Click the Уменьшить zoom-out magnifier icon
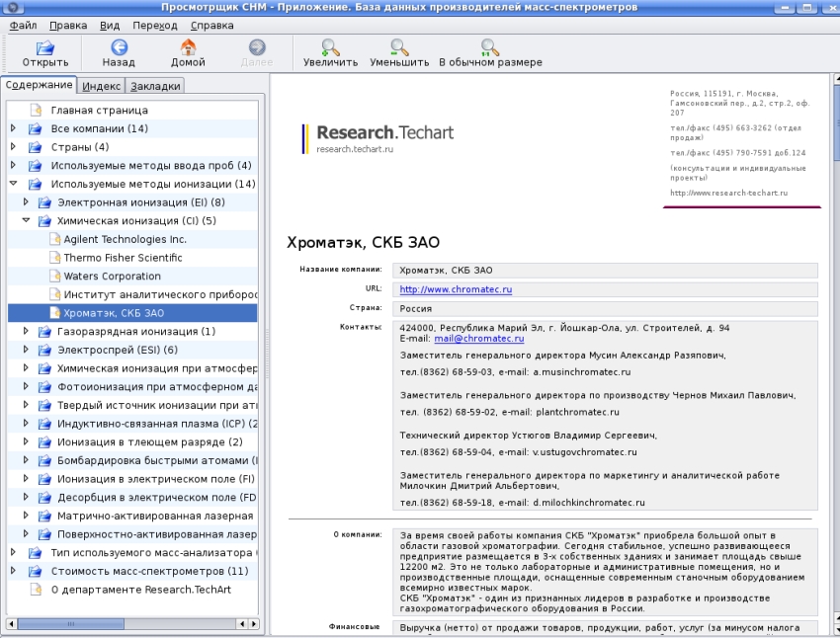Image resolution: width=840 pixels, height=638 pixels. (x=399, y=47)
